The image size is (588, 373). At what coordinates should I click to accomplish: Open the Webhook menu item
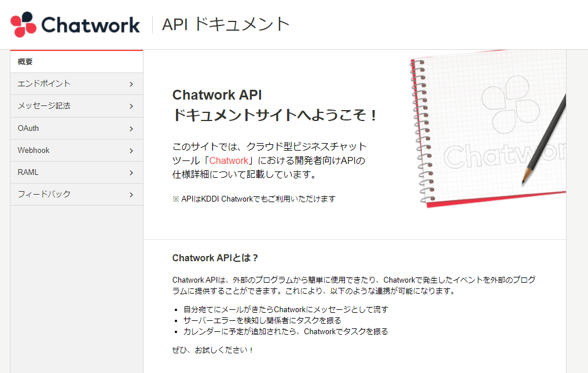76,151
